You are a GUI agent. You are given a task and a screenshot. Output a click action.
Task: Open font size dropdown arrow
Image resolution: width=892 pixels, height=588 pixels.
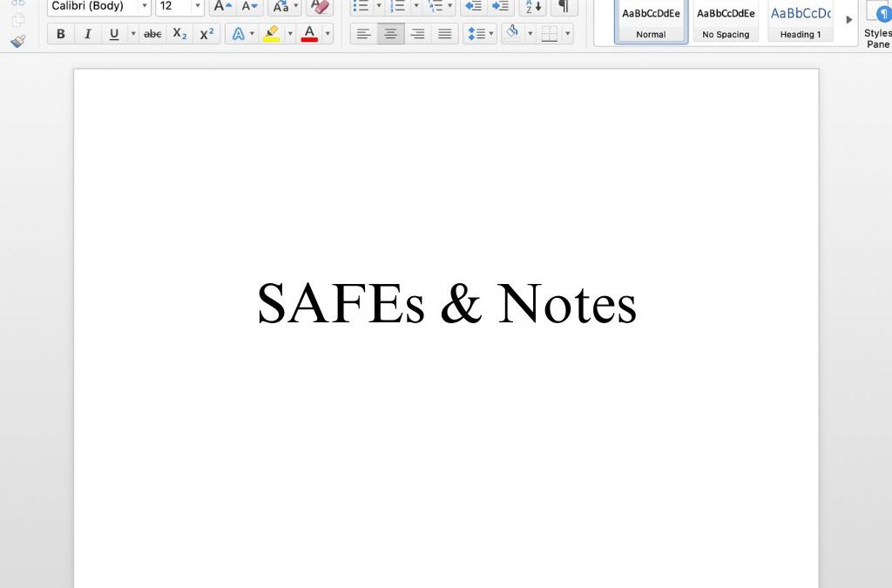click(198, 6)
